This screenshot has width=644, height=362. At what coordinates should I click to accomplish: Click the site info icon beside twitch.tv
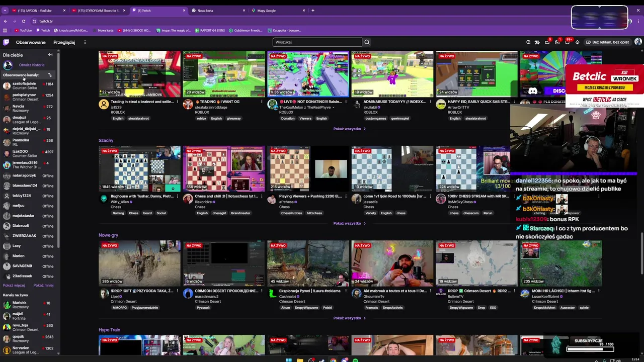(34, 21)
